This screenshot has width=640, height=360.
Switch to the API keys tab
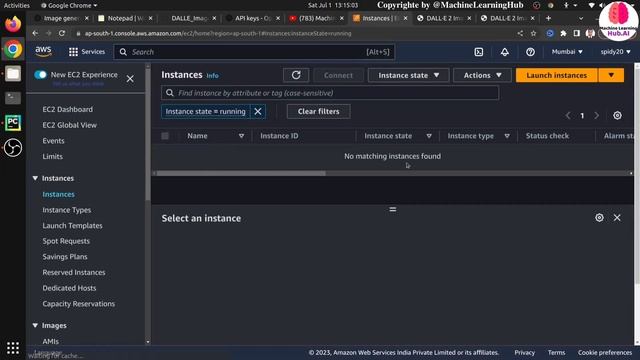coord(253,18)
